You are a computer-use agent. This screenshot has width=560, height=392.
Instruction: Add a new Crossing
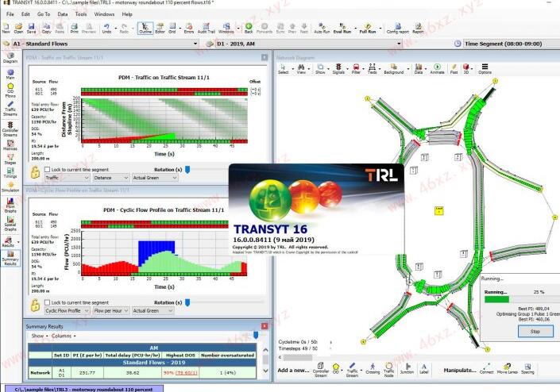[x=373, y=369]
